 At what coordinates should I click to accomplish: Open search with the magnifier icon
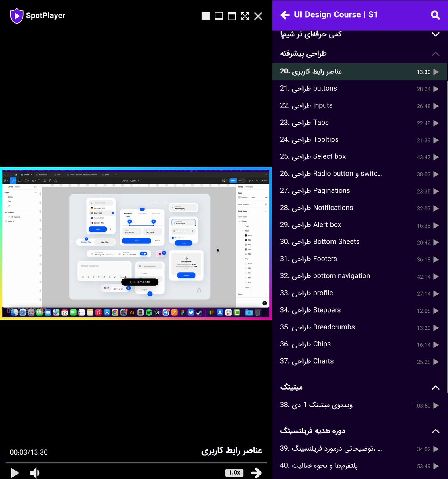pyautogui.click(x=435, y=15)
